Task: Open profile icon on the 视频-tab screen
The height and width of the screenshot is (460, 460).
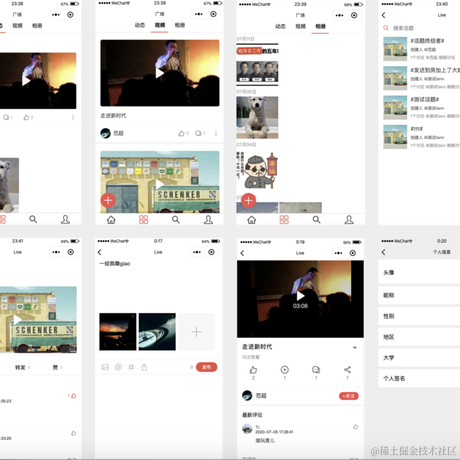Action: pos(208,219)
